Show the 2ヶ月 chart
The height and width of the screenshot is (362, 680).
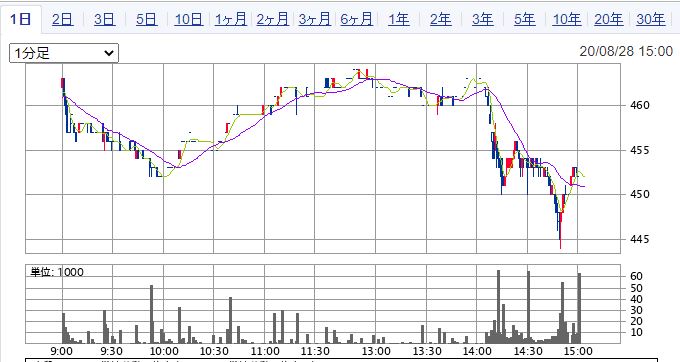pyautogui.click(x=273, y=19)
